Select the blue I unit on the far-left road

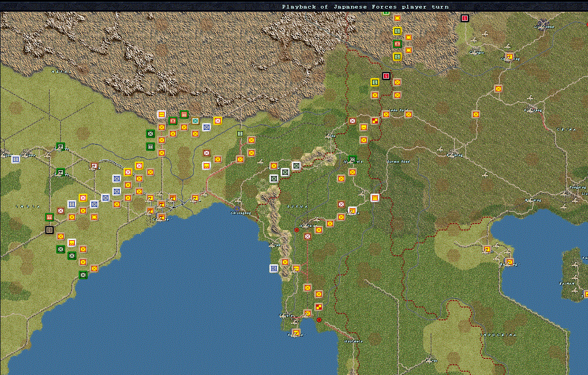16,159
